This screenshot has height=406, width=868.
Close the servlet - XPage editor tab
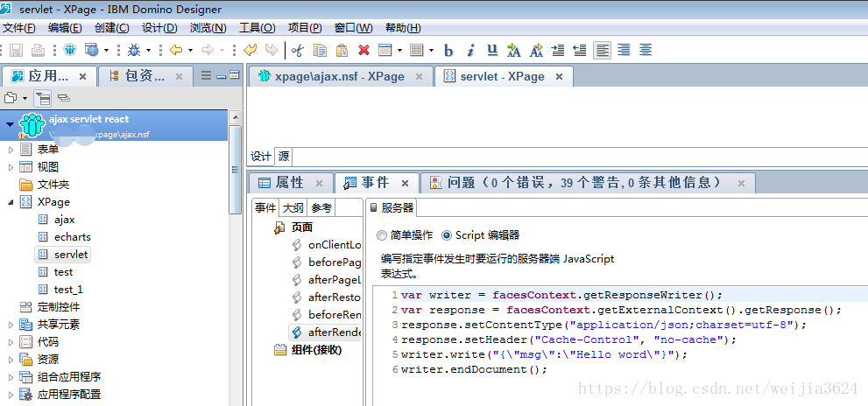pyautogui.click(x=559, y=77)
